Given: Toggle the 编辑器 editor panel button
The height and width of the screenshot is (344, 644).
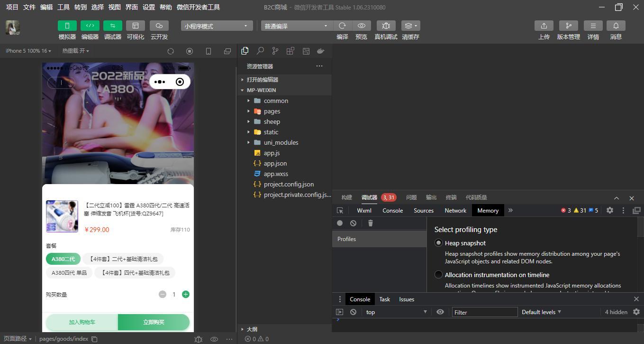Looking at the screenshot, I should pos(90,26).
